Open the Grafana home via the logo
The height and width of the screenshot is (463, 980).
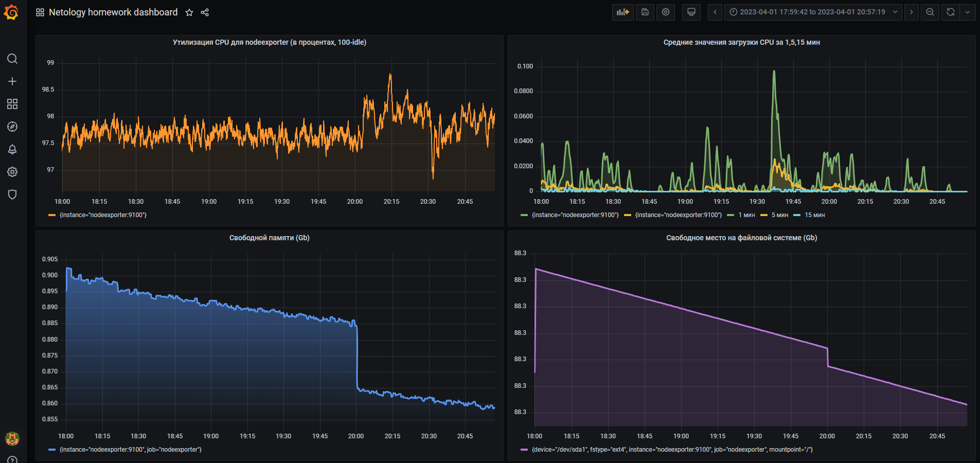coord(12,12)
